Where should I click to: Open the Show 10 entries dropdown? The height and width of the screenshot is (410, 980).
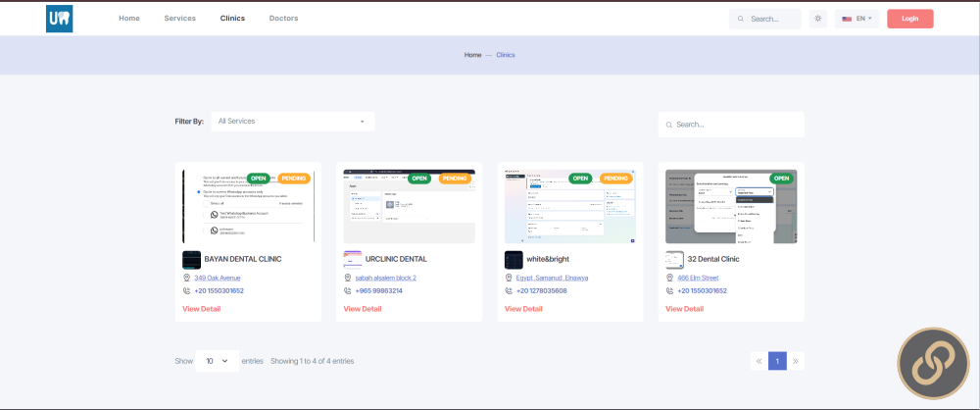pos(217,361)
